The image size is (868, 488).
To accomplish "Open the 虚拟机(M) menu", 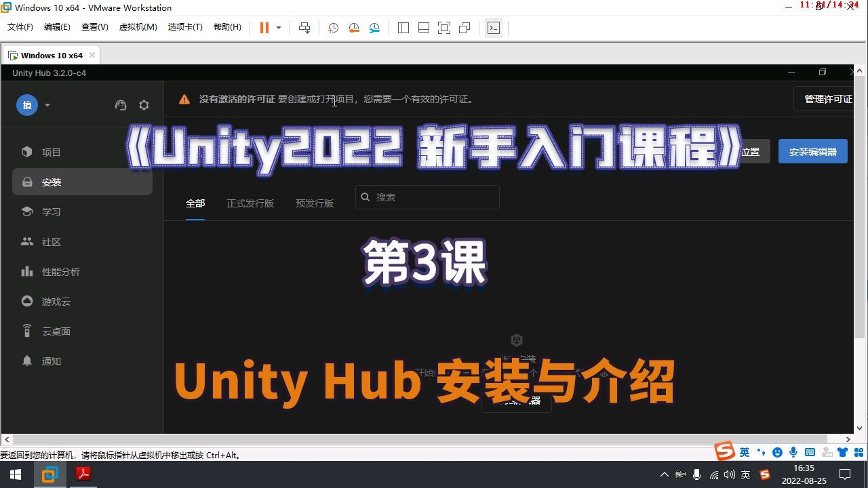I will point(138,27).
